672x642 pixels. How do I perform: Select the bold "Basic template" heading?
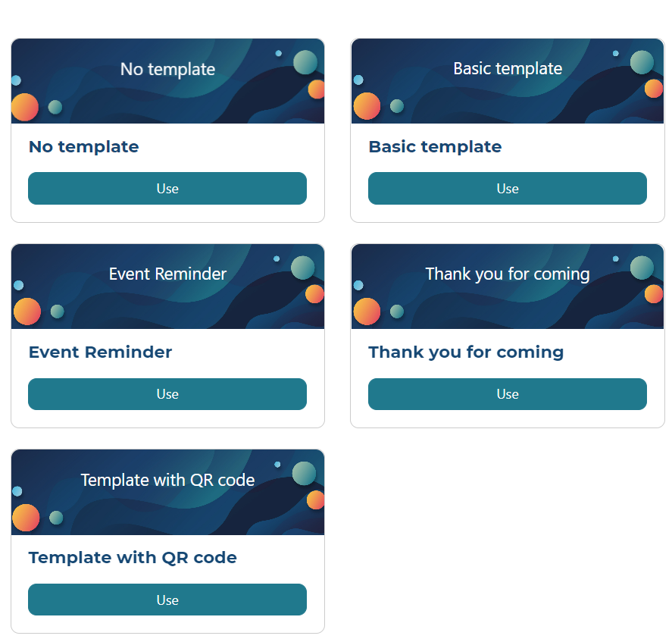point(435,147)
